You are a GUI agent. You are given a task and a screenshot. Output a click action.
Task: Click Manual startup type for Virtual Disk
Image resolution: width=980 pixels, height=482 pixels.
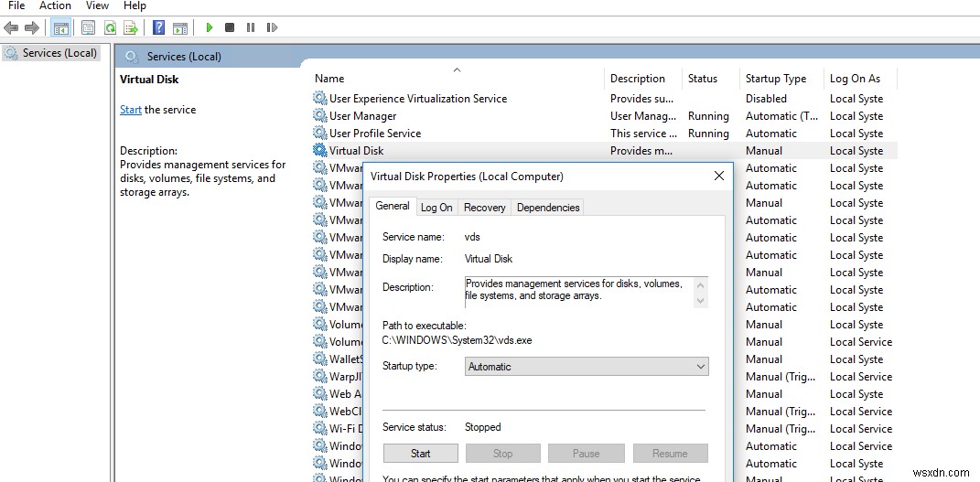click(763, 151)
